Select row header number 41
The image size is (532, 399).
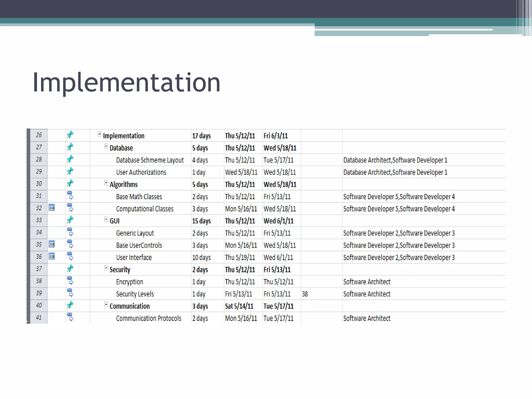[39, 318]
